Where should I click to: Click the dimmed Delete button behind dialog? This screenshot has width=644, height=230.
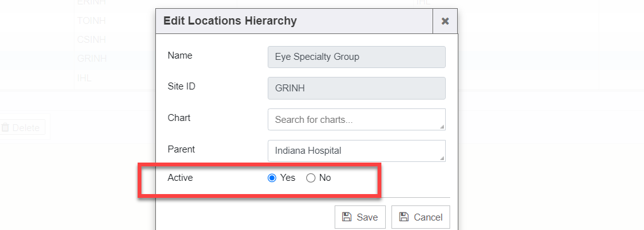coord(23,127)
